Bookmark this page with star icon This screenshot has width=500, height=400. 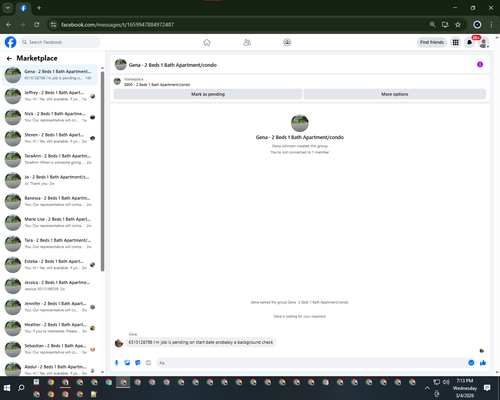[458, 25]
